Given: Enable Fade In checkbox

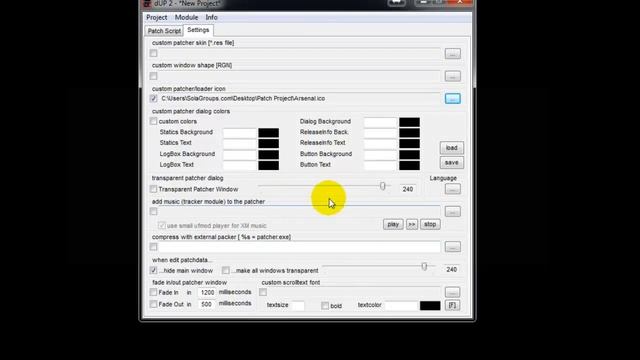Looking at the screenshot, I should [x=153, y=292].
